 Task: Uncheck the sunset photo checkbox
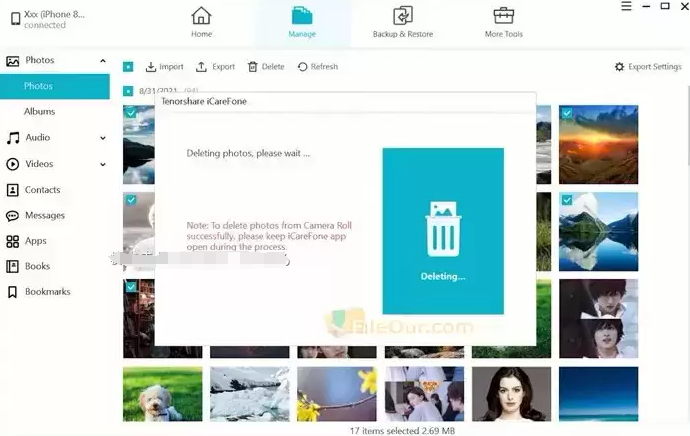click(x=567, y=113)
